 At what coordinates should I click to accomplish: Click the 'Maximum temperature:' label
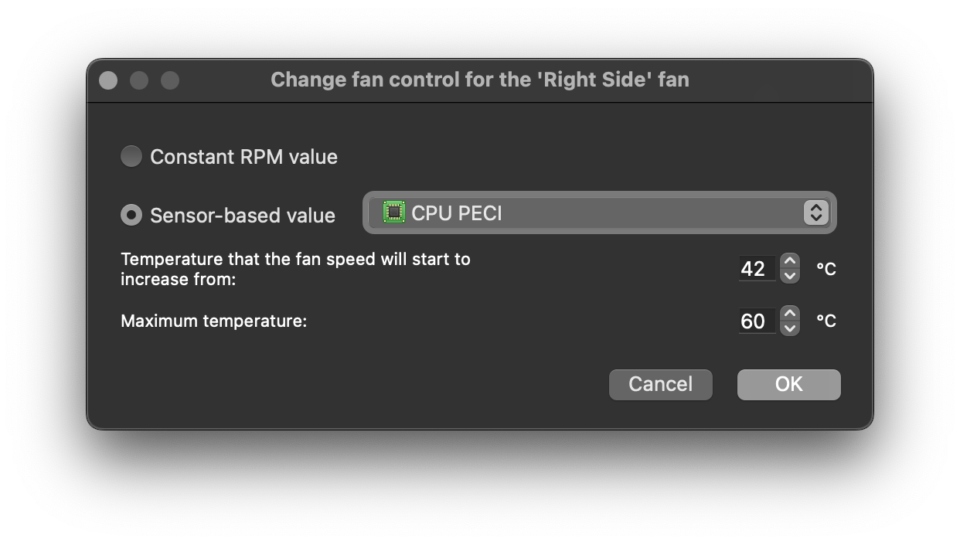[214, 321]
